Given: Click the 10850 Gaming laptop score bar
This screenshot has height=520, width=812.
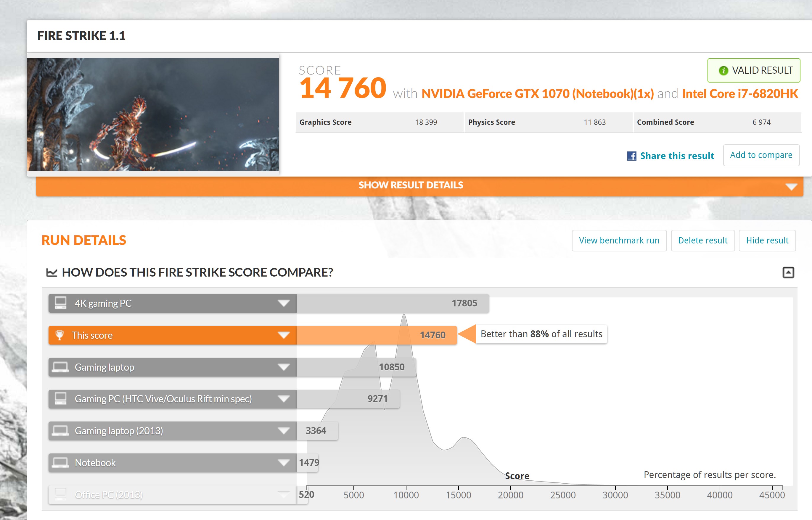Looking at the screenshot, I should 356,367.
